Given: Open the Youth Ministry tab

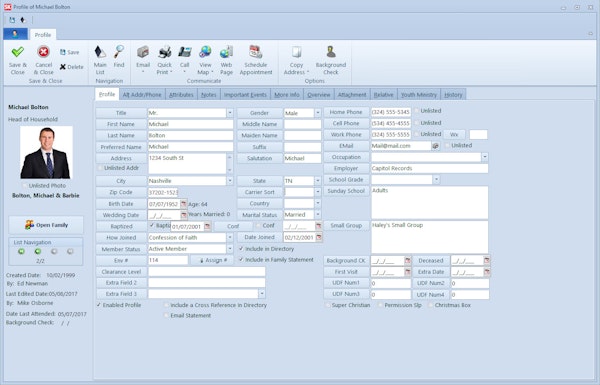Looking at the screenshot, I should pyautogui.click(x=419, y=95).
